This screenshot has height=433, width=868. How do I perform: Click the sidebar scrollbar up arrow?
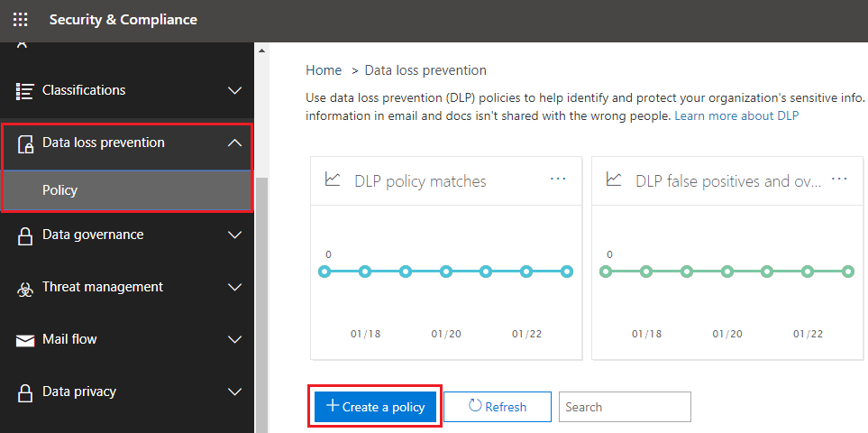click(x=261, y=51)
